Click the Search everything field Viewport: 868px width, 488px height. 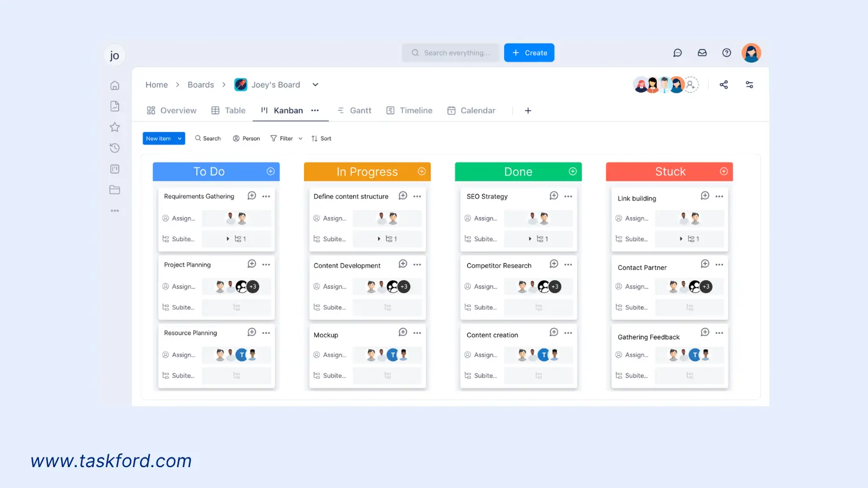[451, 53]
